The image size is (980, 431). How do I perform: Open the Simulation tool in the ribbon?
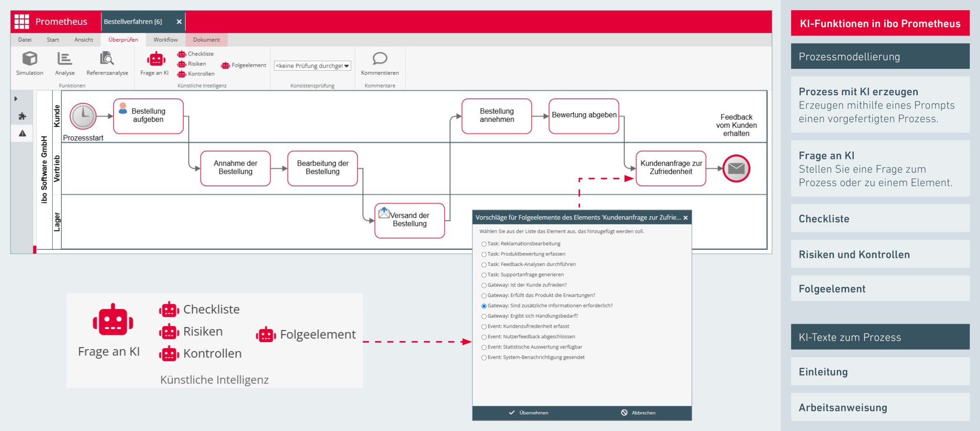(30, 59)
